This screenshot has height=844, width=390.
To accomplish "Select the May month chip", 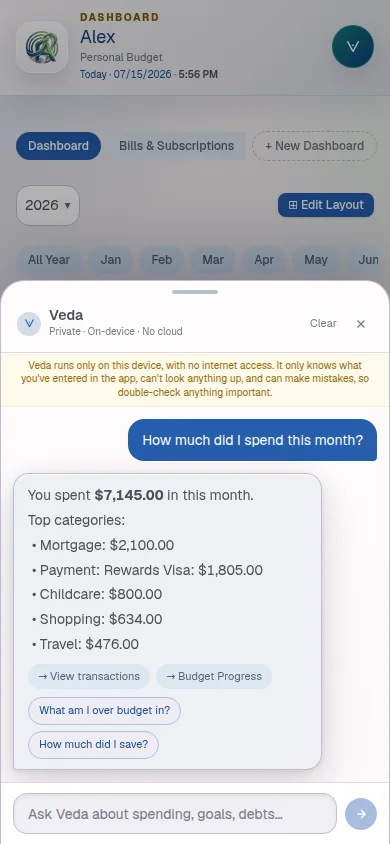I will point(316,260).
